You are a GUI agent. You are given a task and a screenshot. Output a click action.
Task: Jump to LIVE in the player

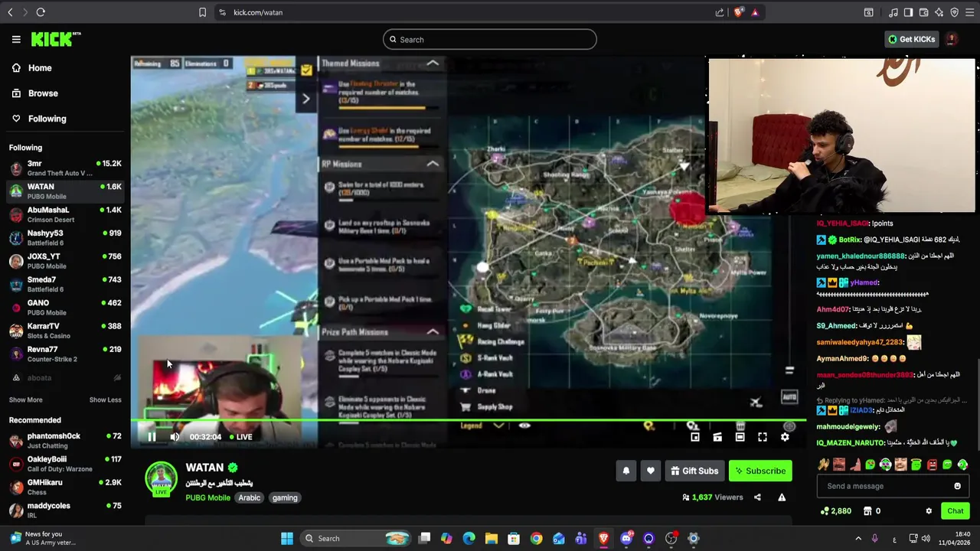[x=240, y=437]
